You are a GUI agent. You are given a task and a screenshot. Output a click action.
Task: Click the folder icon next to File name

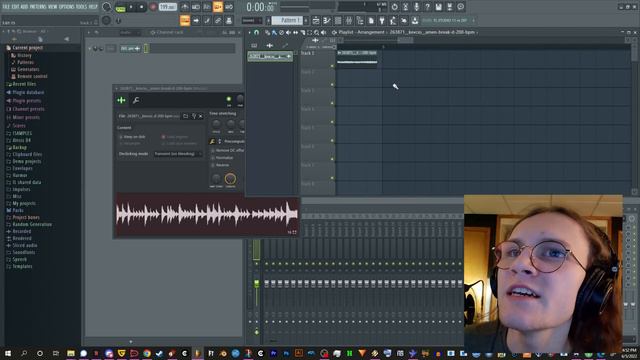(x=185, y=116)
